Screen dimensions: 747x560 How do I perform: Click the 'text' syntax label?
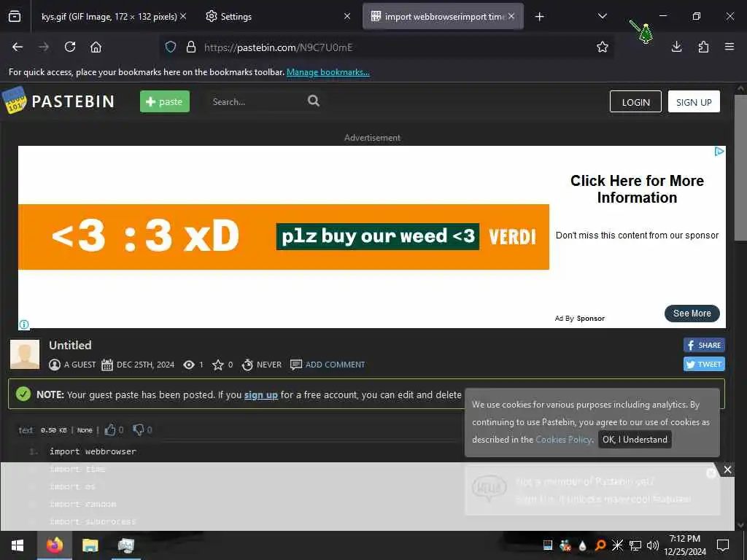click(26, 430)
